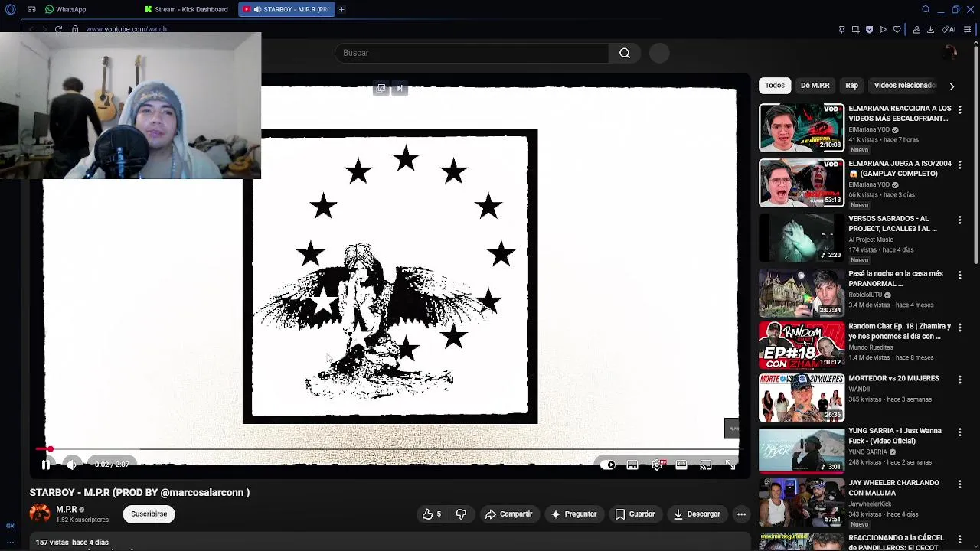Select the Rap filter chip
The height and width of the screenshot is (551, 980).
click(x=851, y=86)
